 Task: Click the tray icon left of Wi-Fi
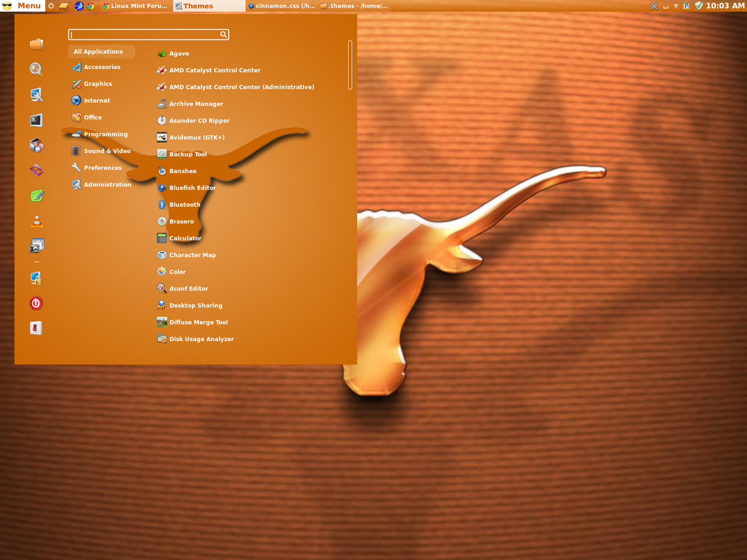click(666, 7)
